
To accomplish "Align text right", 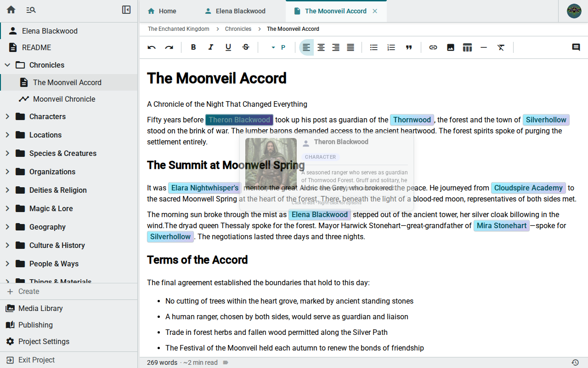I will click(336, 47).
